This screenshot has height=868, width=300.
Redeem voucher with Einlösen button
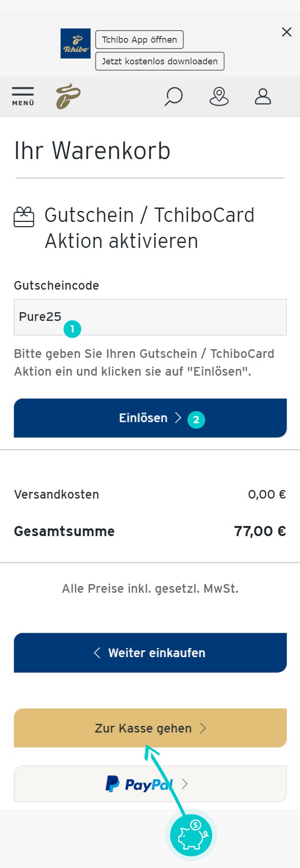[x=150, y=418]
